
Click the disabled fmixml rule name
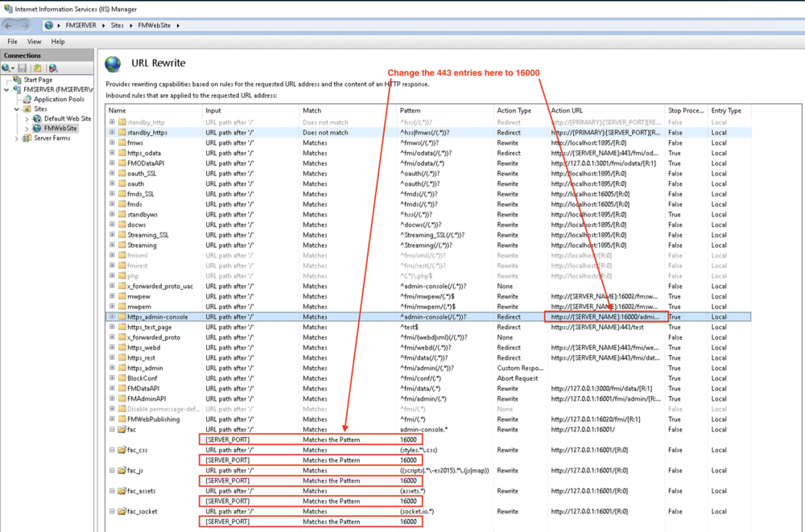(x=137, y=255)
